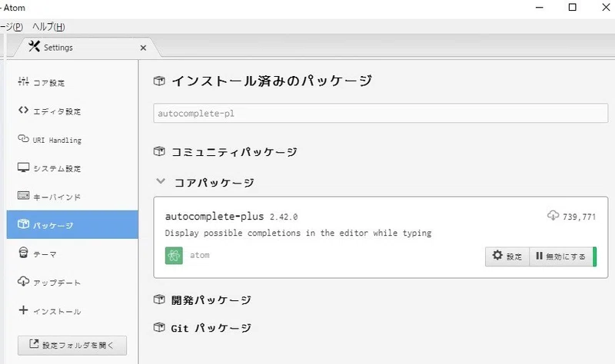This screenshot has height=364, width=615.
Task: Click 無効にする to disable autocomplete-plus
Action: click(x=562, y=256)
